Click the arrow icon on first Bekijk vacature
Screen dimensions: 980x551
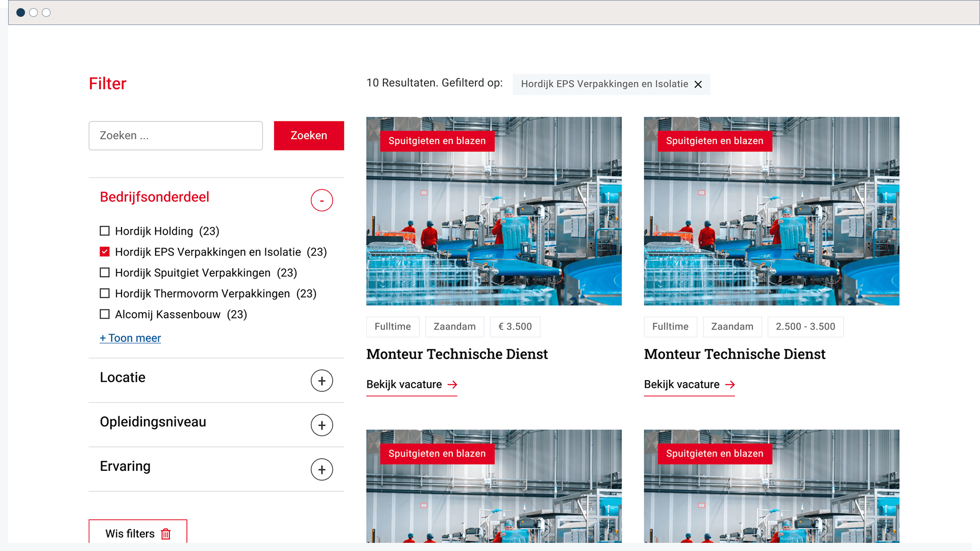point(453,385)
